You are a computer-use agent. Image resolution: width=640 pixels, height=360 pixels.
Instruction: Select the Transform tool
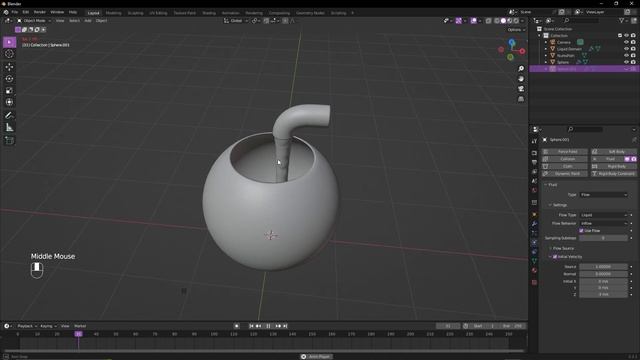tap(9, 102)
